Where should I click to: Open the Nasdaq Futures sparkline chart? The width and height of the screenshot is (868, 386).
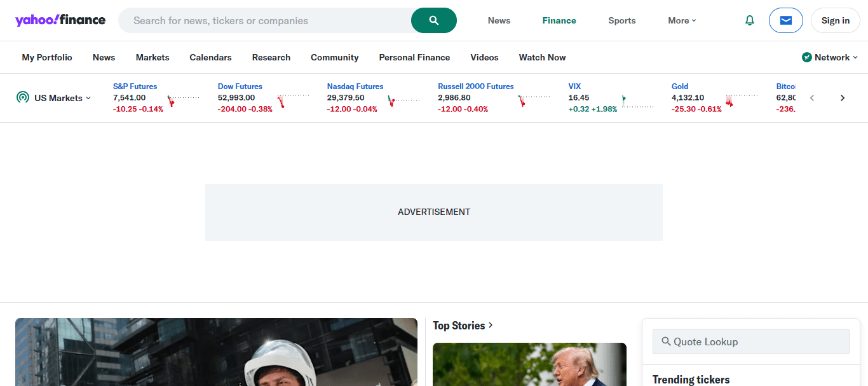click(404, 100)
